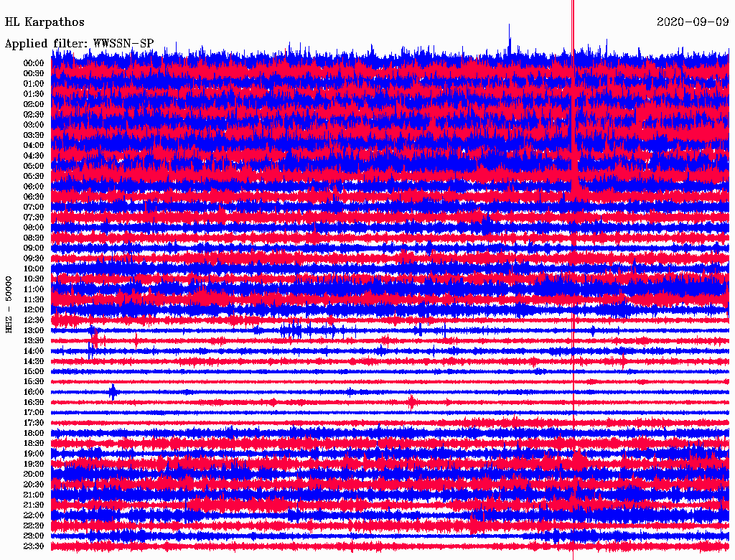
Task: Select the 01:30 time label
Action: click(34, 94)
